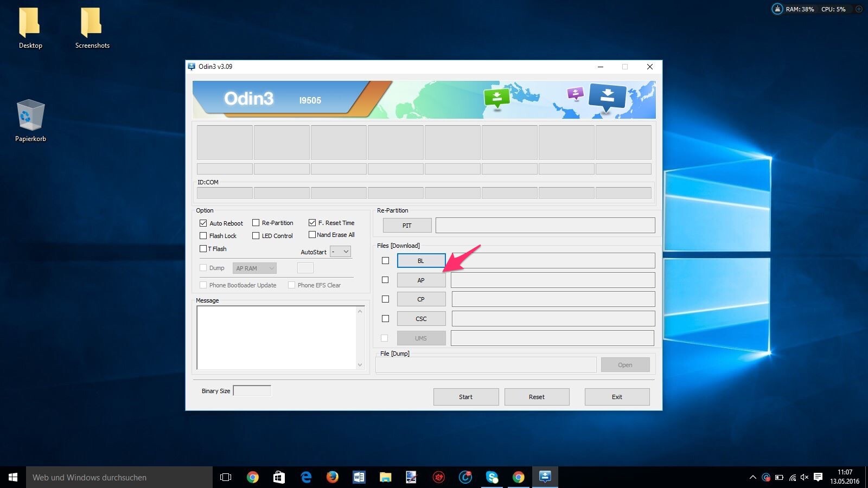This screenshot has width=868, height=488.
Task: Open Microsoft Edge from the taskbar
Action: (306, 477)
